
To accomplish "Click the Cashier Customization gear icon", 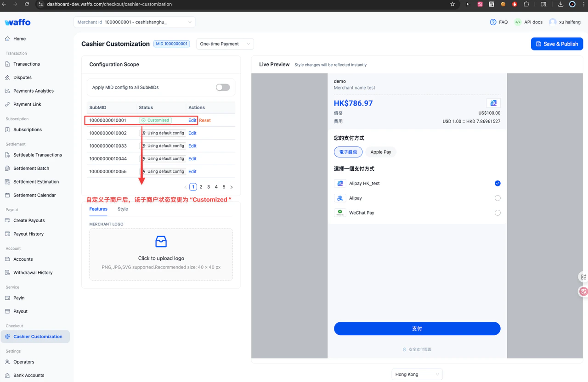I will pyautogui.click(x=7, y=337).
